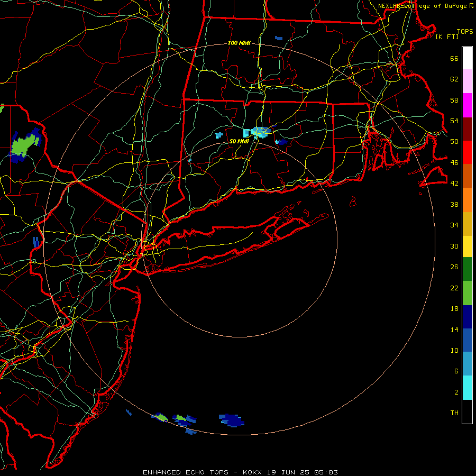Screen dimensions: 476x476
Task: Click the light pink legend swatch
Action: pos(467,81)
